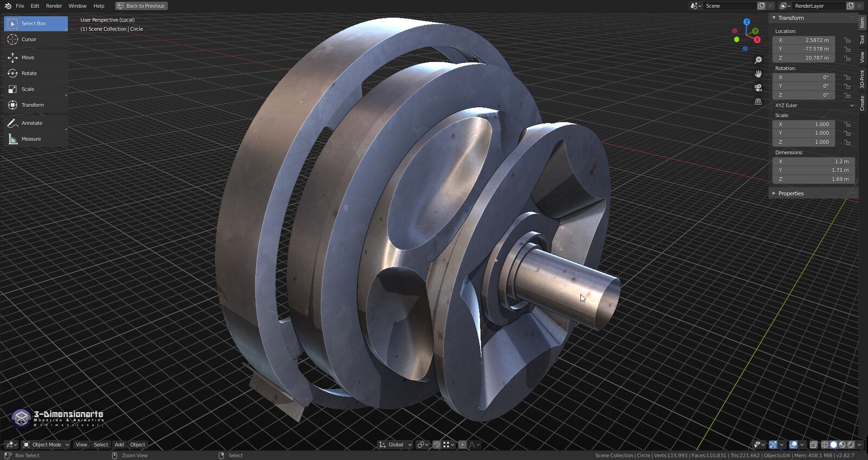Open the pivot point dropdown

click(x=423, y=444)
